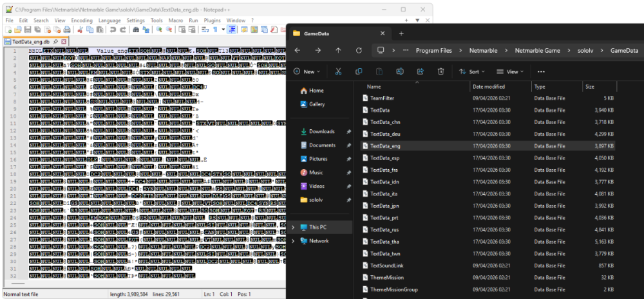Click the Explorer Cut scissors icon

pyautogui.click(x=338, y=71)
